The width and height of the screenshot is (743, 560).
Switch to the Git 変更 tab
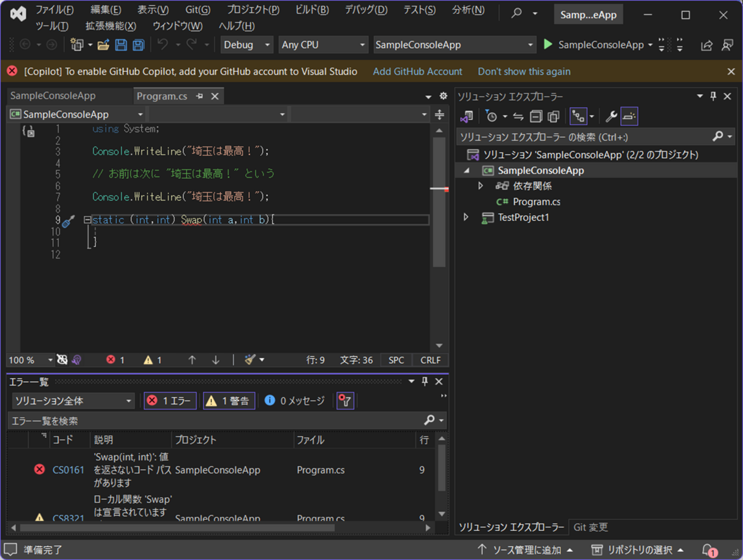[x=590, y=527]
